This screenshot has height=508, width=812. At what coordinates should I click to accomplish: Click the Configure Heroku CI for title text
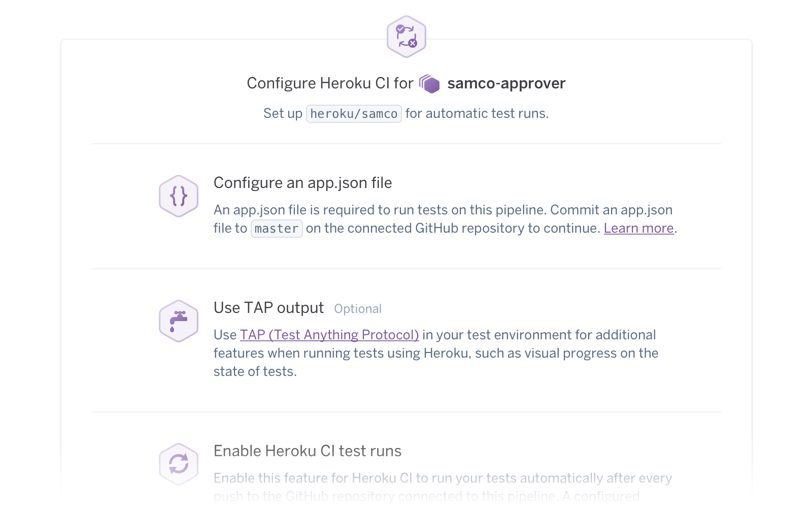(330, 83)
